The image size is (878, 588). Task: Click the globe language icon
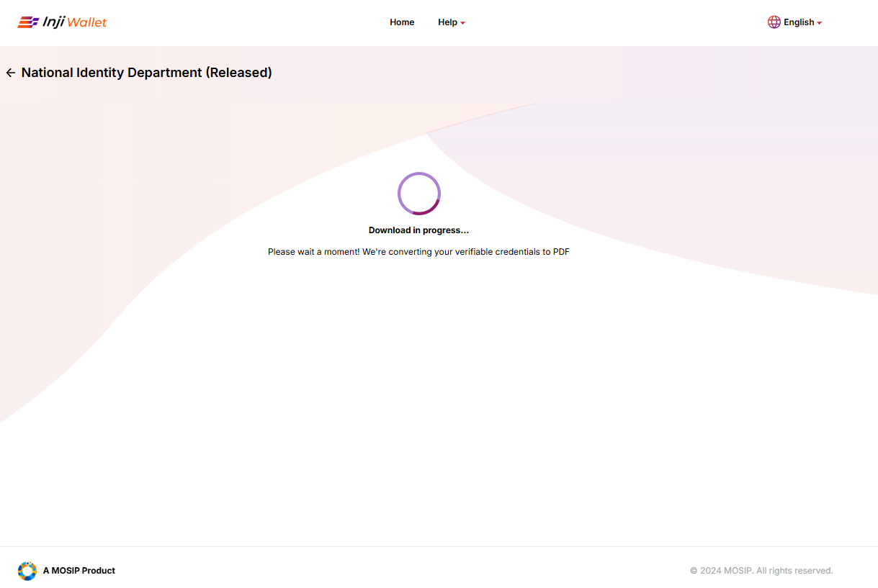(x=774, y=22)
